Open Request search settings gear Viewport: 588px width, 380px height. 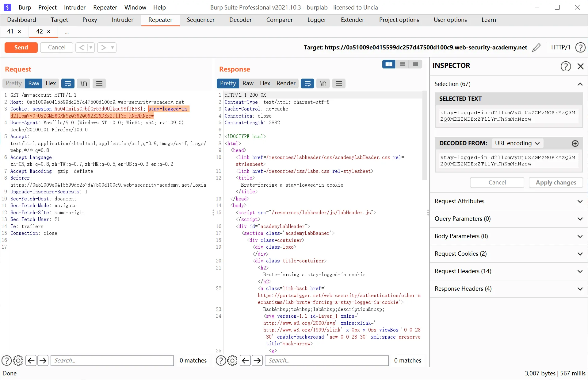click(x=18, y=360)
